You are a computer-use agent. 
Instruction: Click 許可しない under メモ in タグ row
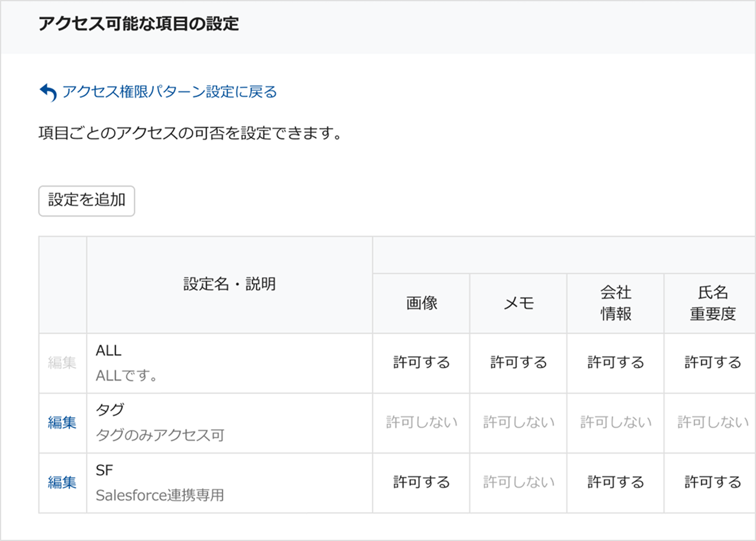pos(519,423)
